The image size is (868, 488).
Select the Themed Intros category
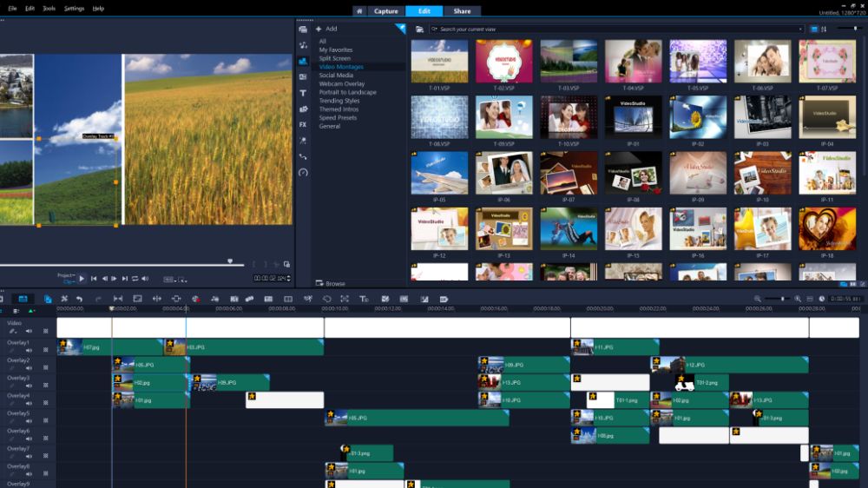coord(339,109)
